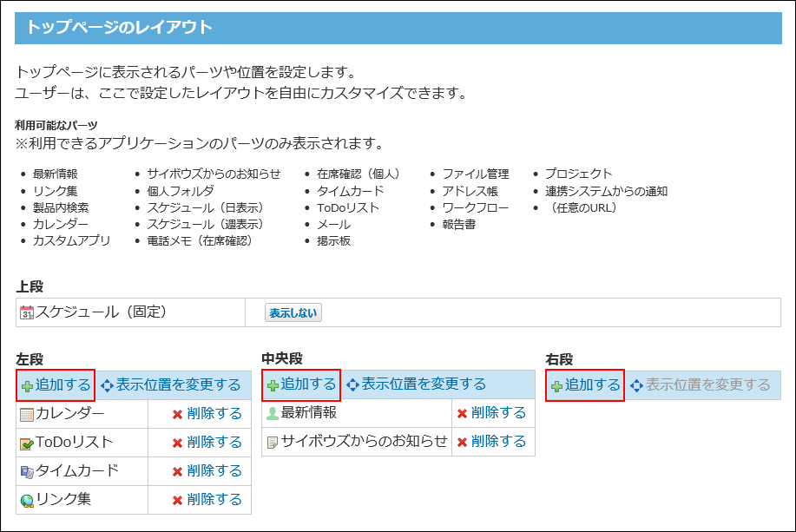The width and height of the screenshot is (796, 532).
Task: Click green plus icon in 右段 header
Action: coord(557,387)
